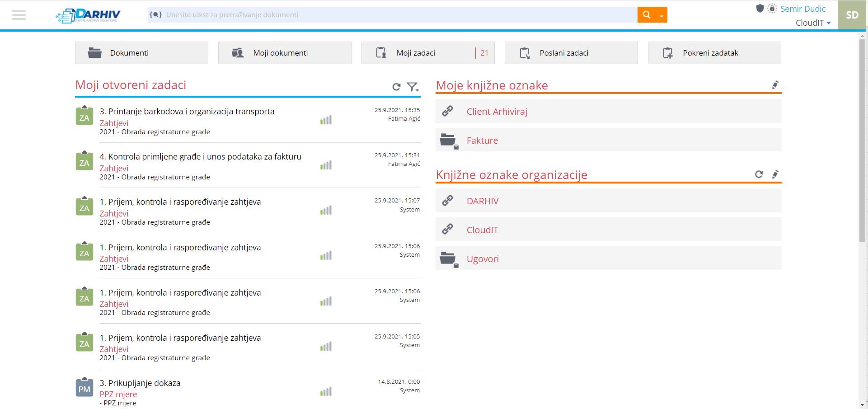Click the orange search magnifier button

[646, 15]
